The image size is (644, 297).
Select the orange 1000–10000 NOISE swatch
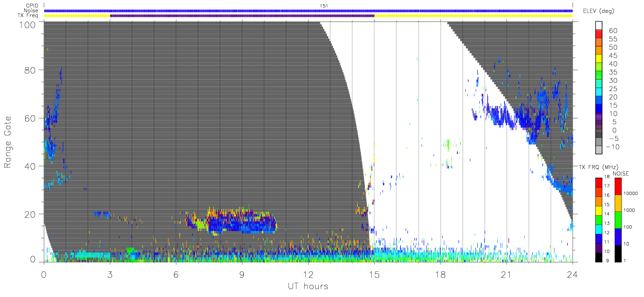(x=618, y=203)
